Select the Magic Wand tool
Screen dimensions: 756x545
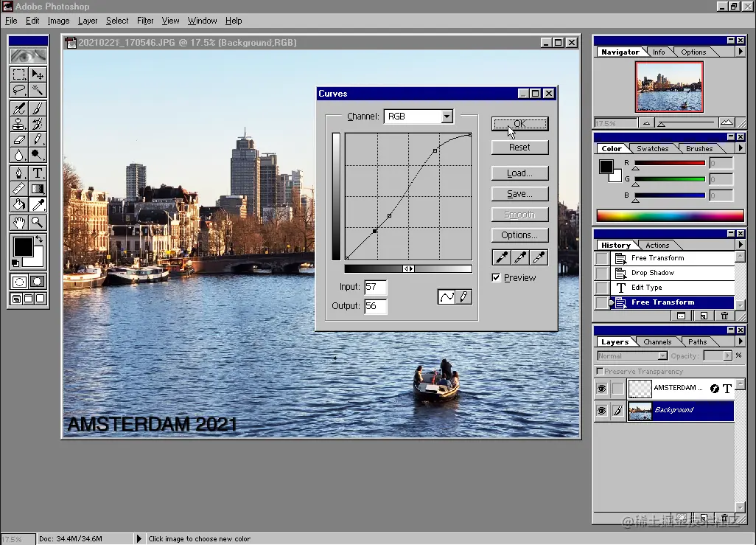click(x=38, y=90)
